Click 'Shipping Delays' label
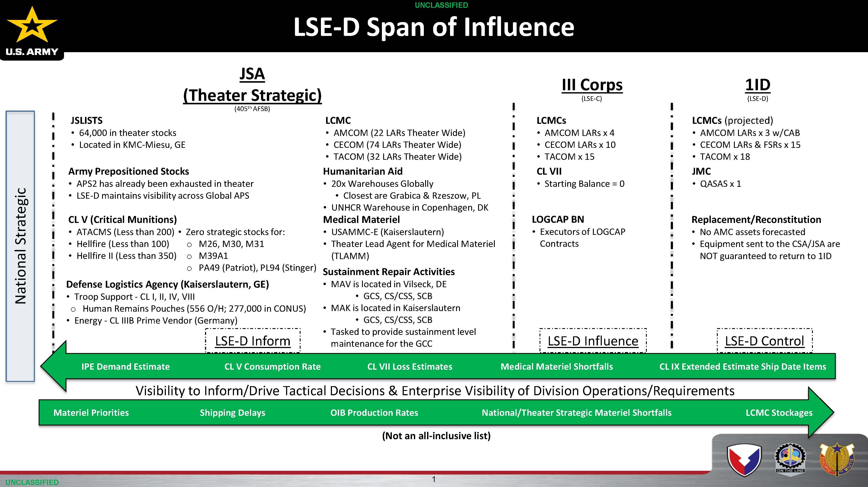 click(232, 413)
